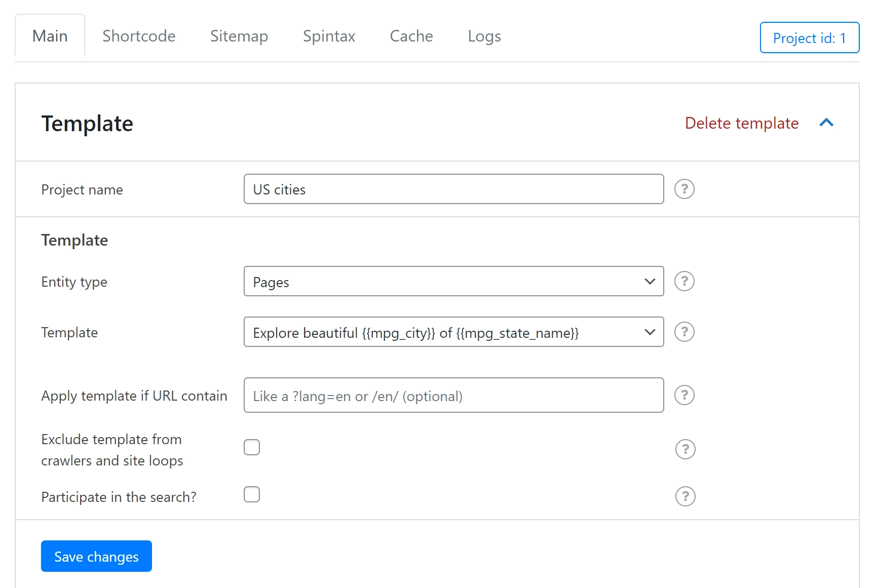Check Participate in the search box
This screenshot has width=874, height=588.
pos(252,494)
